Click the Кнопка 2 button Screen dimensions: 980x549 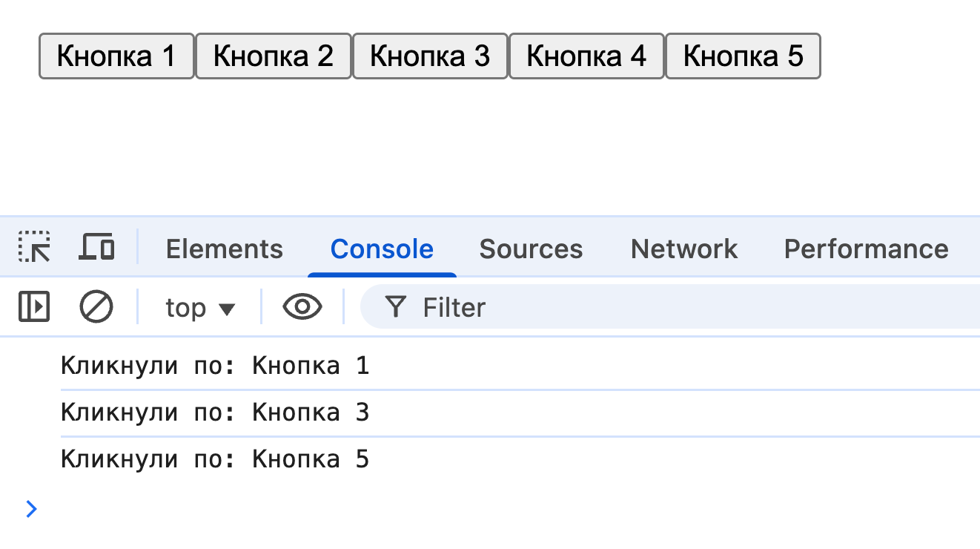pos(274,56)
